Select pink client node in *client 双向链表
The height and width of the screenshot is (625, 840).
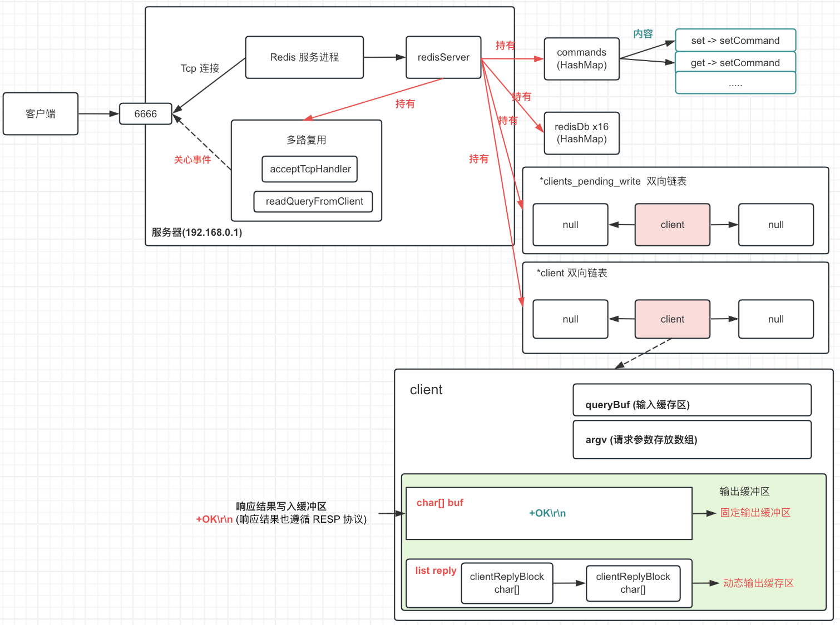point(673,319)
